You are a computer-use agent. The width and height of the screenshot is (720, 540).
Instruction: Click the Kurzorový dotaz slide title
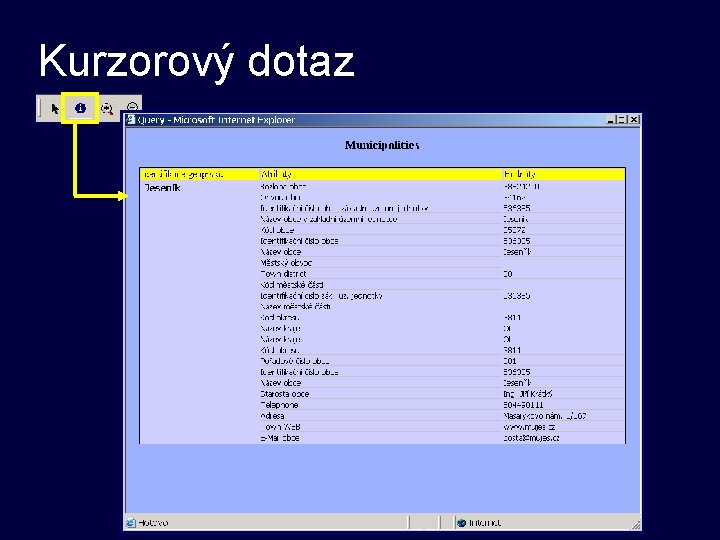[x=197, y=62]
